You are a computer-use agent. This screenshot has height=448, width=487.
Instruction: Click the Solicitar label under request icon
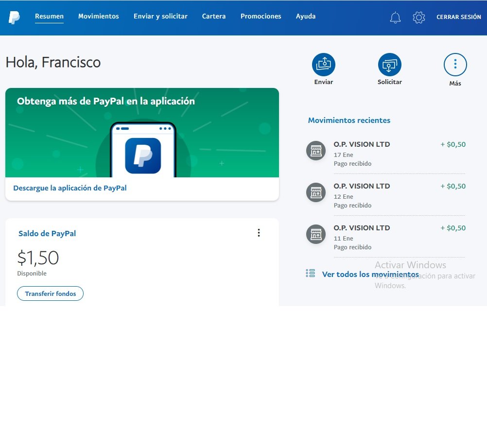click(x=389, y=82)
